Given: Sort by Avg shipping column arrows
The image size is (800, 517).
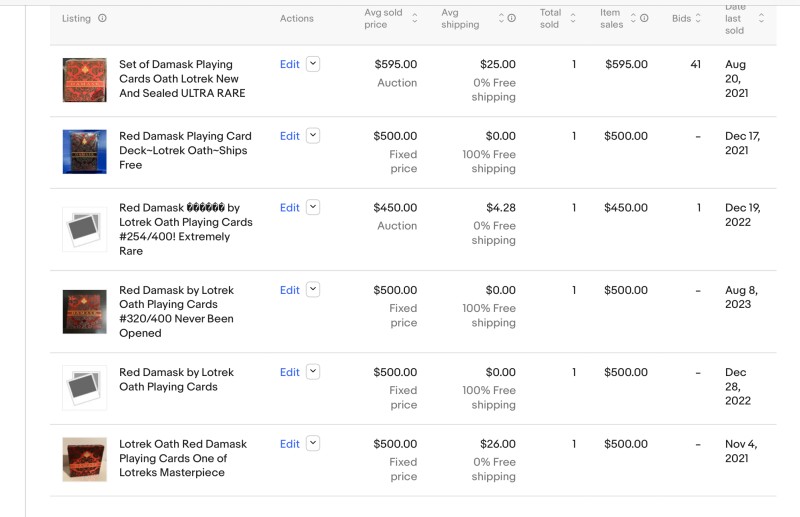Looking at the screenshot, I should (501, 18).
